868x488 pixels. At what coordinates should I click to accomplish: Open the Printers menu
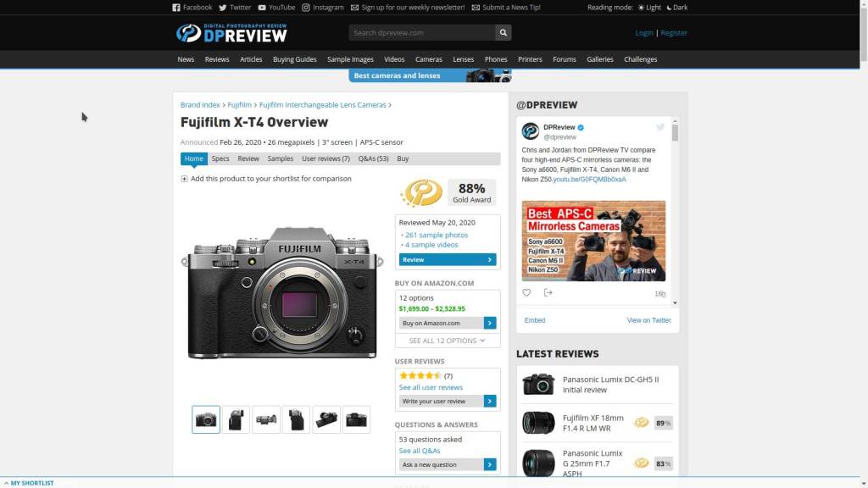530,59
